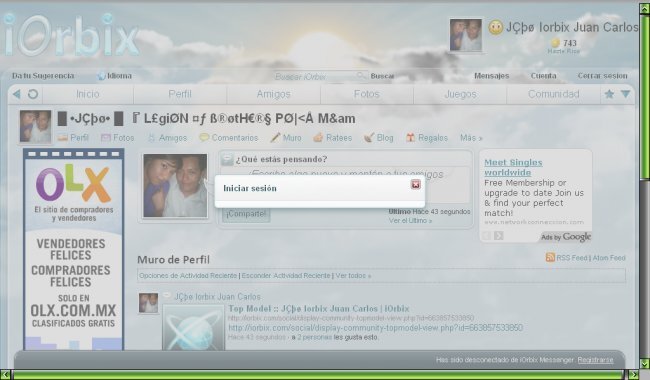Click the next ad arrow button
650x380 pixels.
pos(499,236)
